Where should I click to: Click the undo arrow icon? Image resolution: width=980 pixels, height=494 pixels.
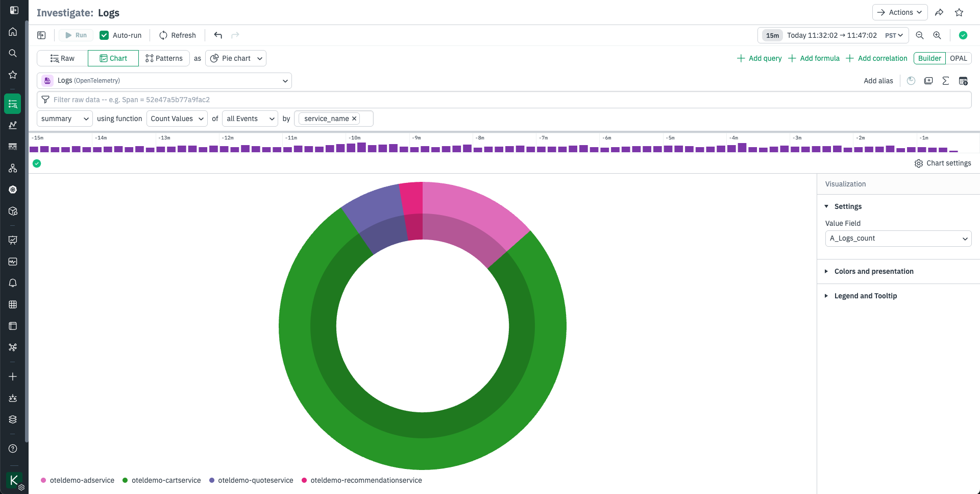218,35
